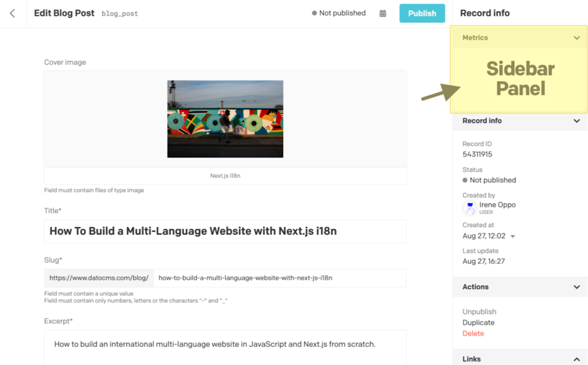Collapse the Metrics section chevron

(x=576, y=38)
